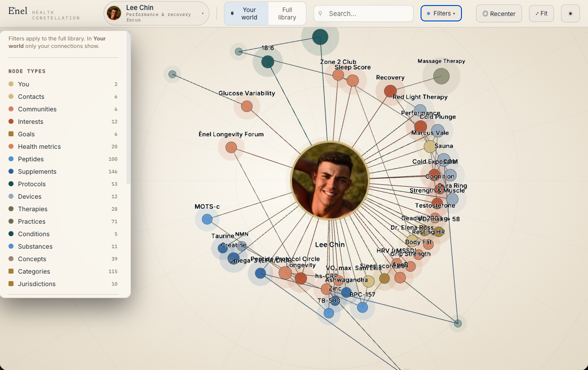This screenshot has width=588, height=370.
Task: Select the Concepts filter row
Action: pos(63,259)
